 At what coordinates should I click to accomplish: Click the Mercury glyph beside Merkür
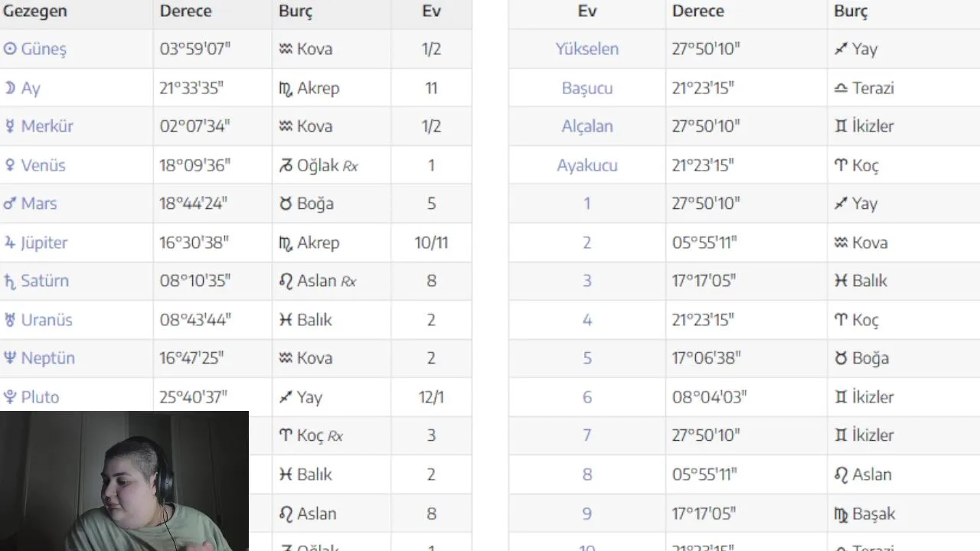coord(10,126)
